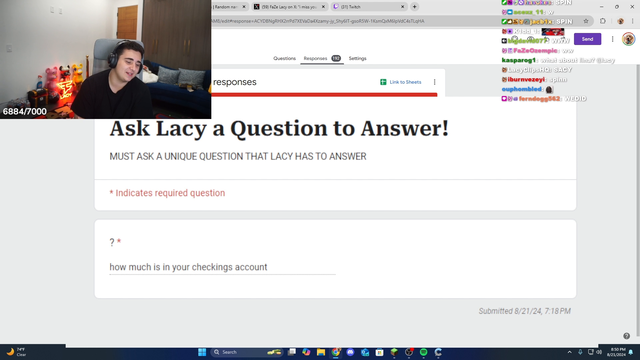The height and width of the screenshot is (360, 640).
Task: Open the volume tray icon
Action: (599, 352)
